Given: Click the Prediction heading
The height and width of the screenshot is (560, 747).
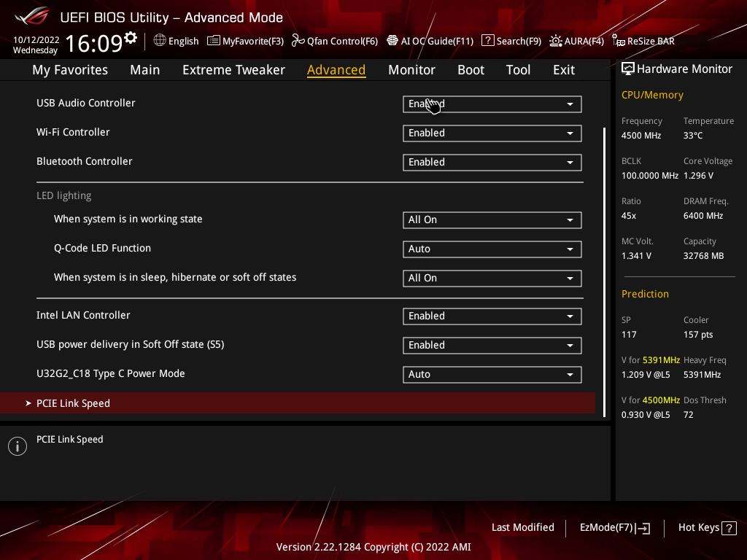Looking at the screenshot, I should point(645,294).
